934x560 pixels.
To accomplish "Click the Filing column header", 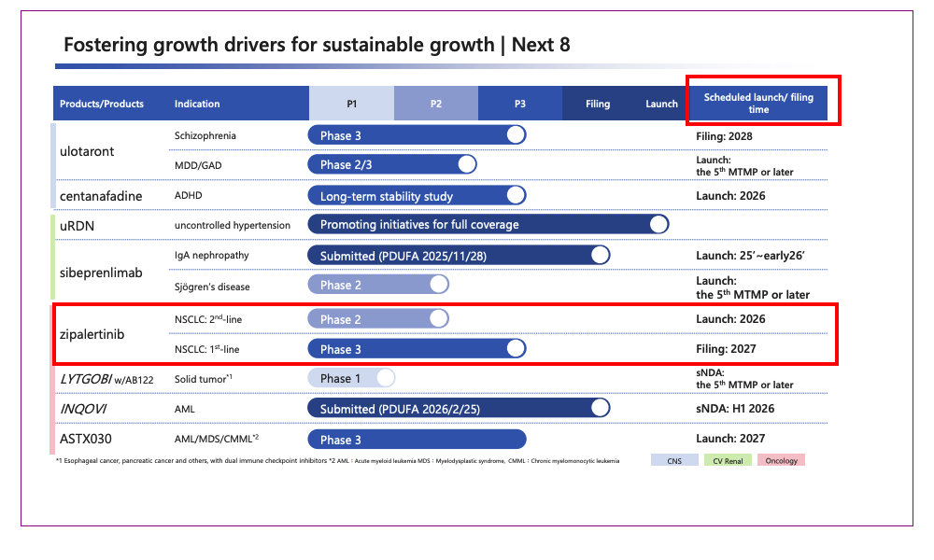I will [x=598, y=104].
